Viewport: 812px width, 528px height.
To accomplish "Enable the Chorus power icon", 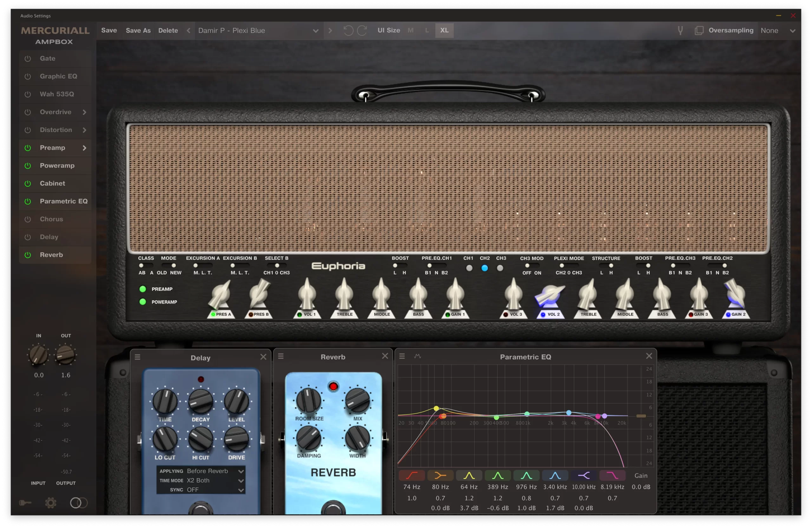I will tap(28, 219).
